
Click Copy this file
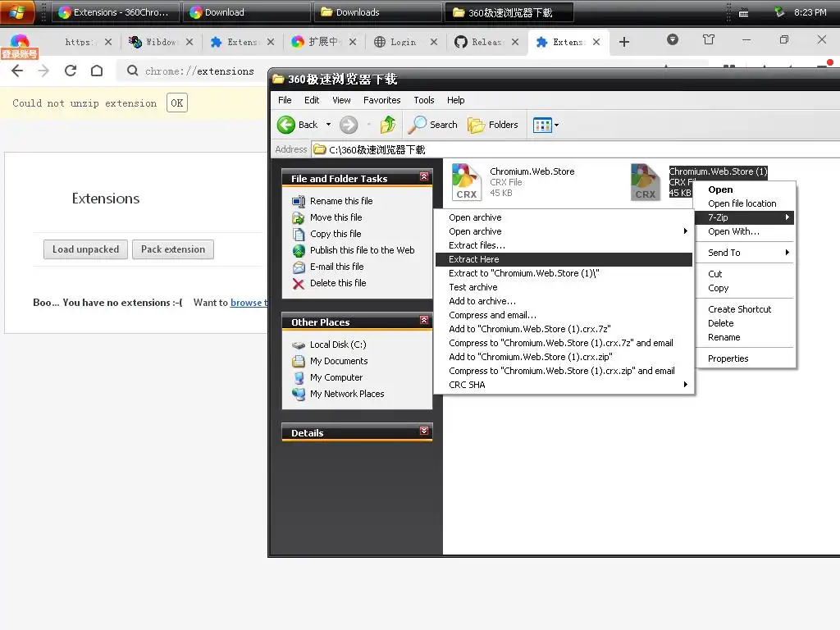click(336, 234)
